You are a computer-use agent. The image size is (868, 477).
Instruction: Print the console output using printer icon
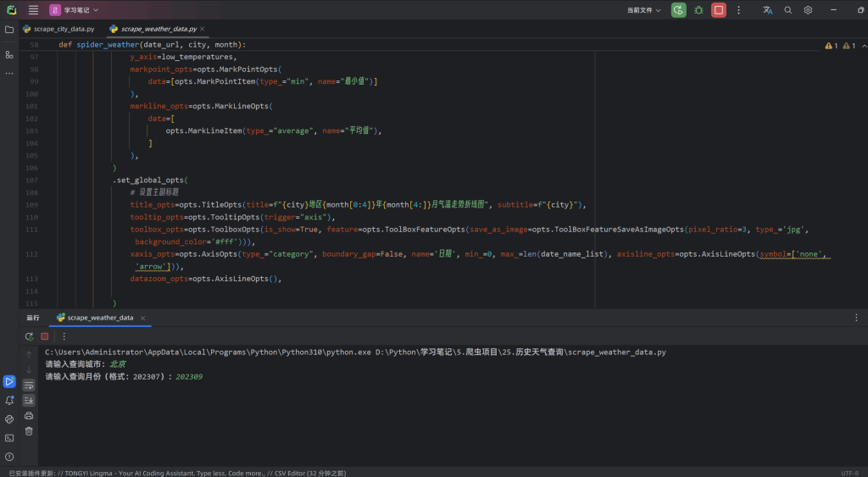coord(29,416)
